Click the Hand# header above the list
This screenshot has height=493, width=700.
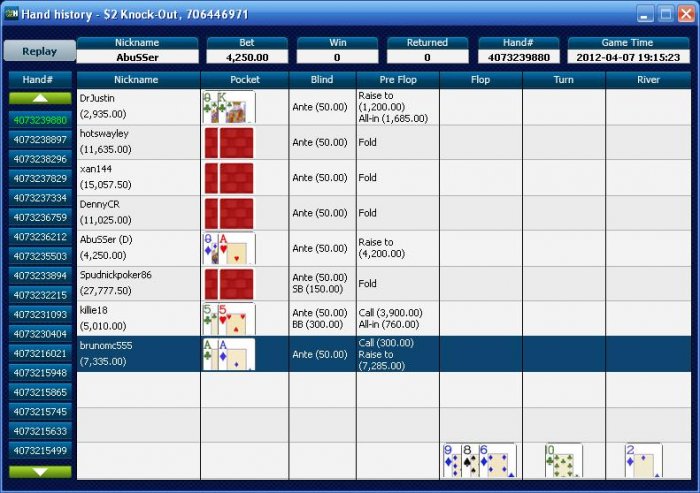(x=40, y=80)
